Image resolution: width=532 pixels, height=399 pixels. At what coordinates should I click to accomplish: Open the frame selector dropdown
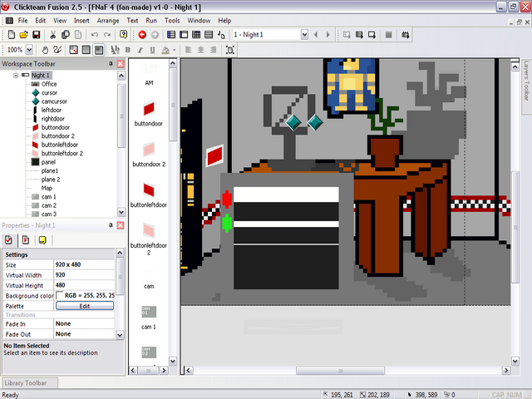[x=304, y=35]
